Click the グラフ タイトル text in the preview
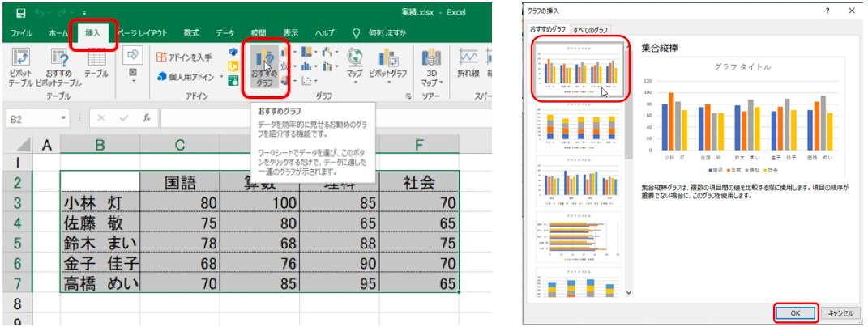Viewport: 868px width, 327px height. click(x=743, y=67)
